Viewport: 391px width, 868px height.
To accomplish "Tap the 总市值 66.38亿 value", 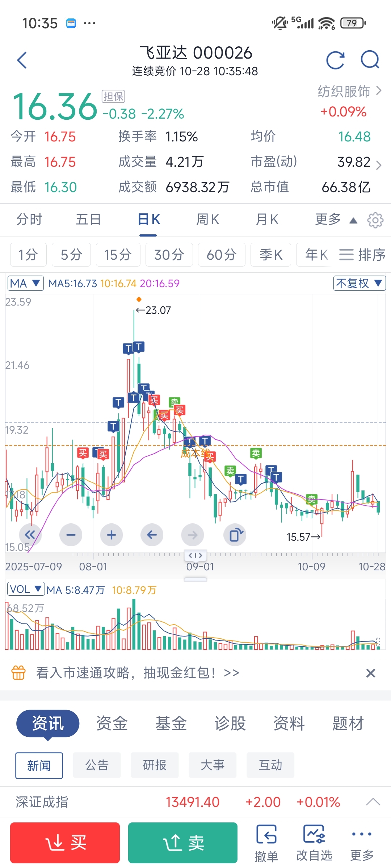I will click(x=346, y=187).
